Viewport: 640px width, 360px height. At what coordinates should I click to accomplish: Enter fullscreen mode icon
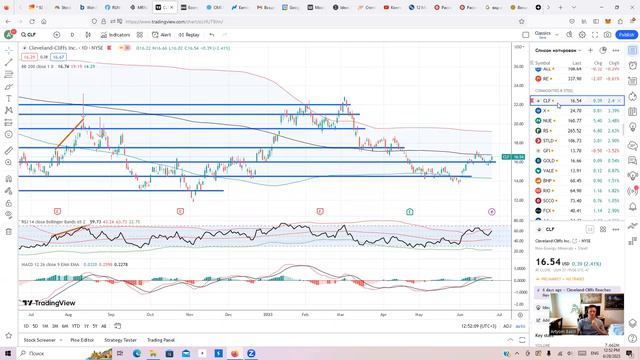click(595, 35)
